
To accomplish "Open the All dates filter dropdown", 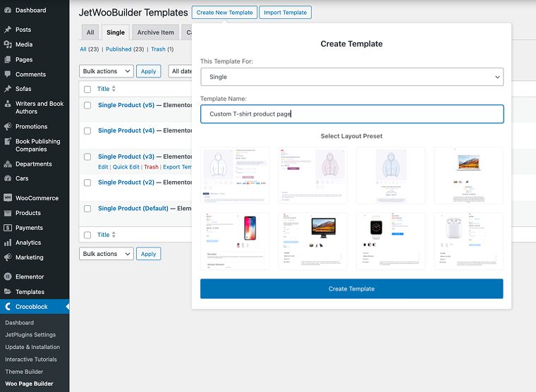I will pyautogui.click(x=180, y=71).
